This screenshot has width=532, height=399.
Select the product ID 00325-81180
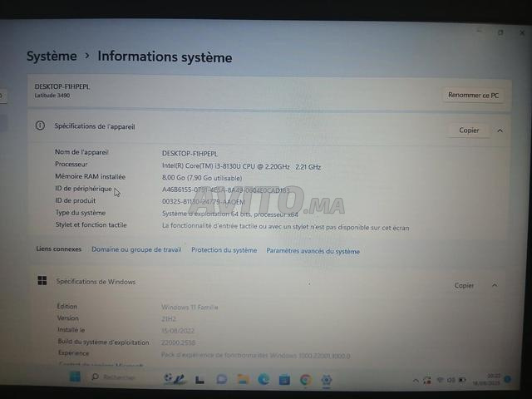pyautogui.click(x=203, y=201)
